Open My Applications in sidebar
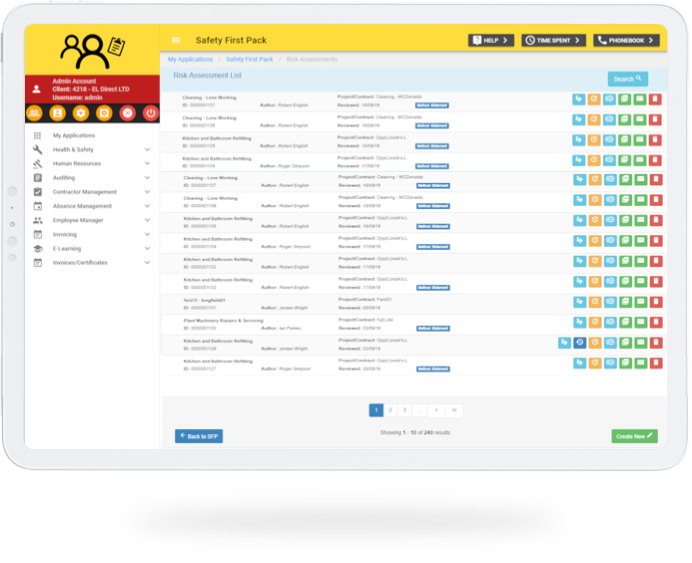692x563 pixels. 74,135
